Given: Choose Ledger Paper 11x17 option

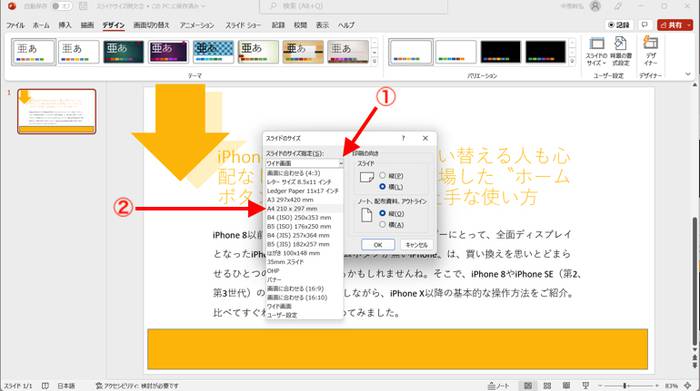Looking at the screenshot, I should coord(304,191).
